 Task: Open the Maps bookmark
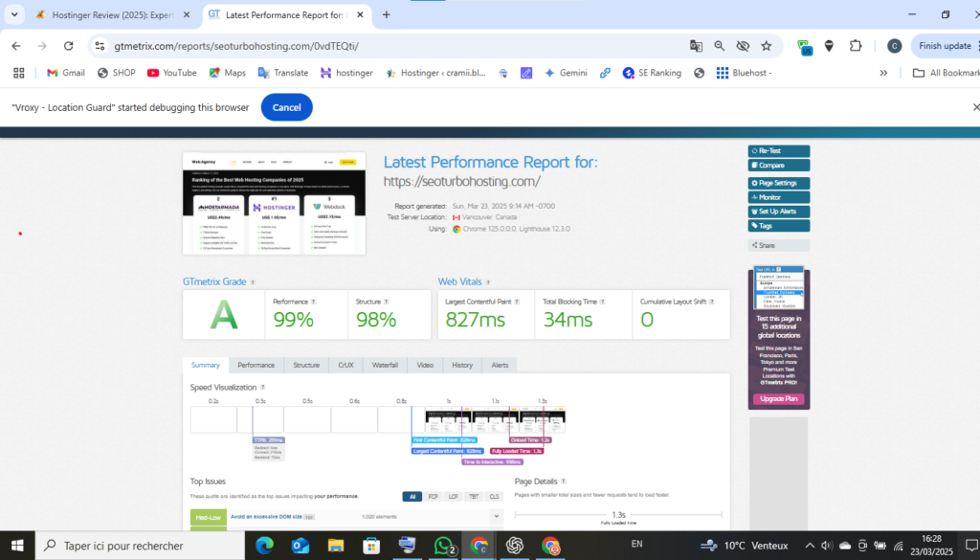coord(228,73)
